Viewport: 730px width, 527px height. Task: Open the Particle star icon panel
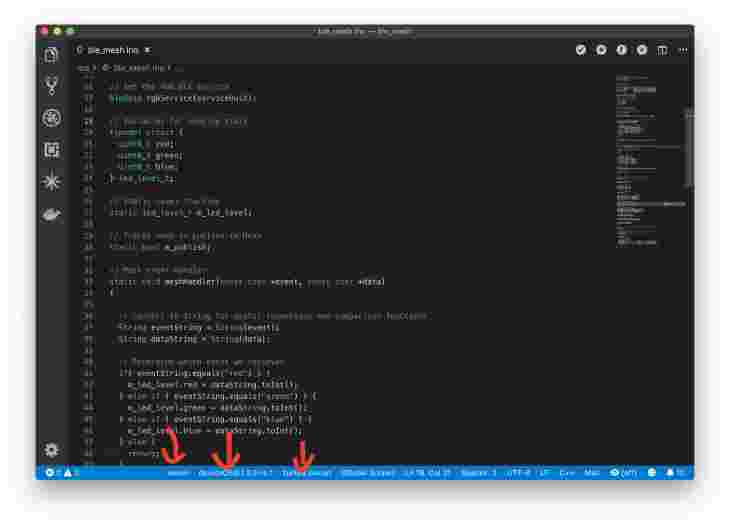tap(51, 182)
